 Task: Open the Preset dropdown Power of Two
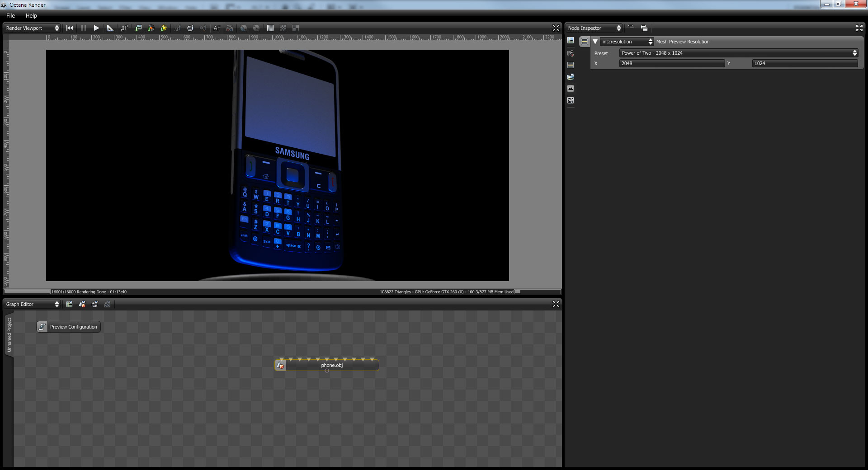pyautogui.click(x=739, y=53)
